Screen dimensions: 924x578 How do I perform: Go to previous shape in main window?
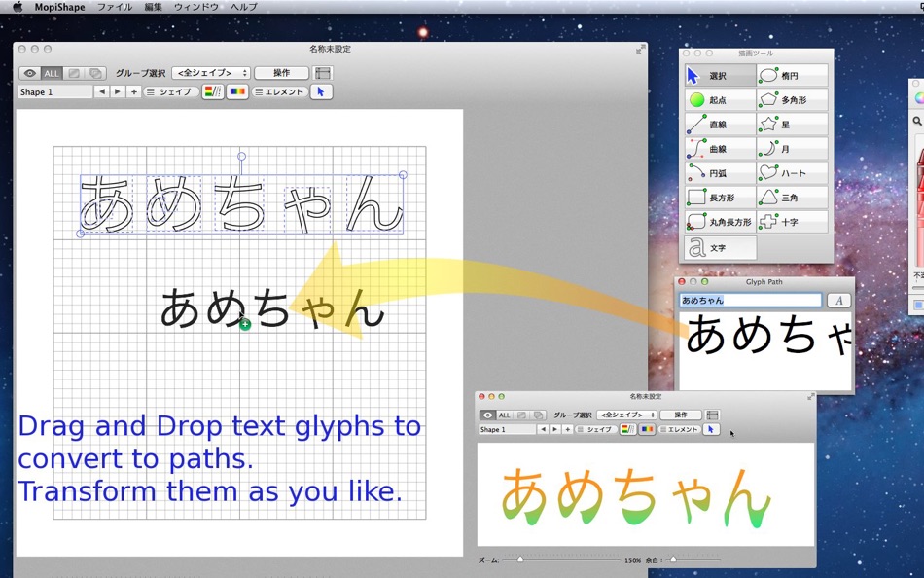102,92
